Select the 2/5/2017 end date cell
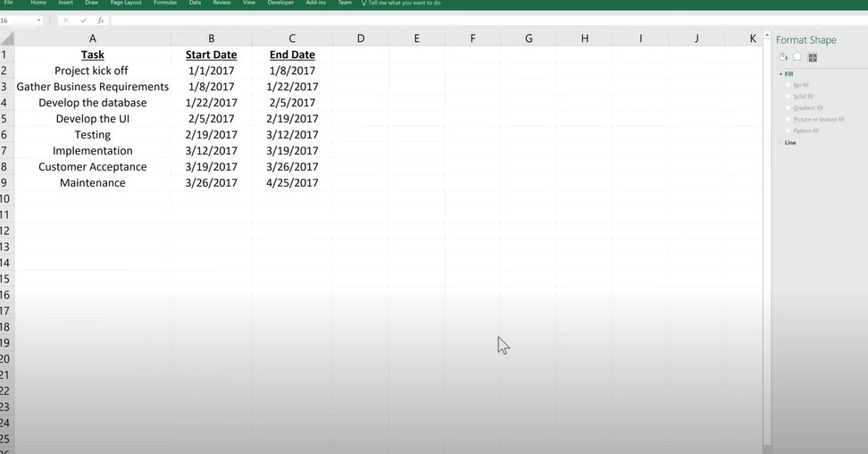Image resolution: width=868 pixels, height=454 pixels. (x=292, y=103)
